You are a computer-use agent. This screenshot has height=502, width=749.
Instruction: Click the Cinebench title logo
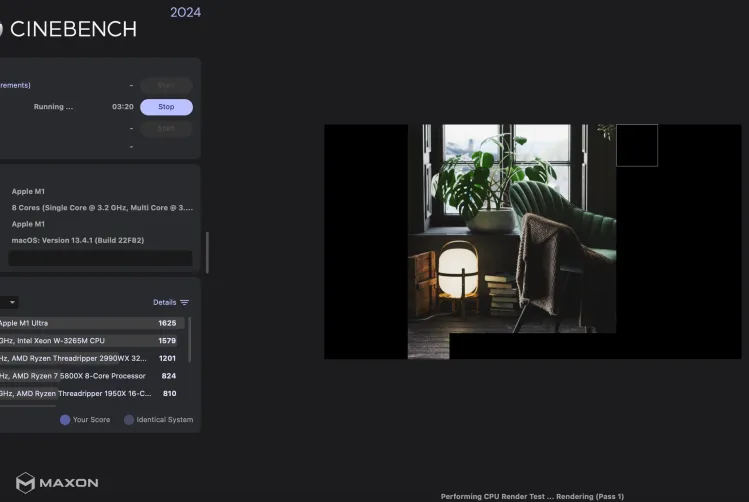coord(69,29)
